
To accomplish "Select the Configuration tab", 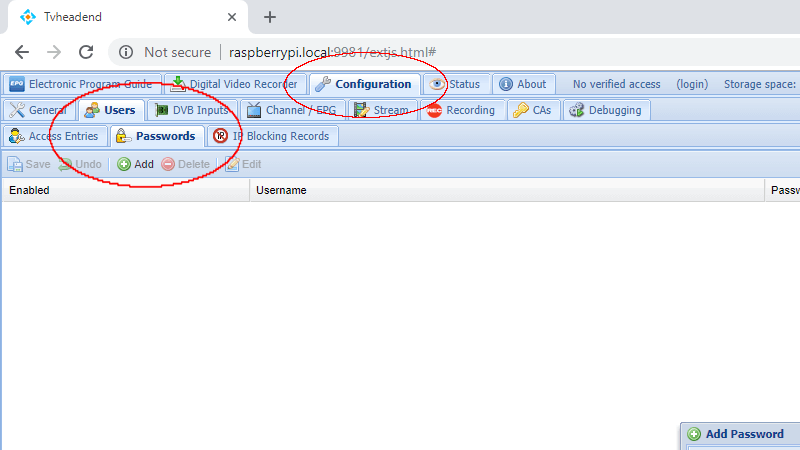I will pyautogui.click(x=364, y=84).
